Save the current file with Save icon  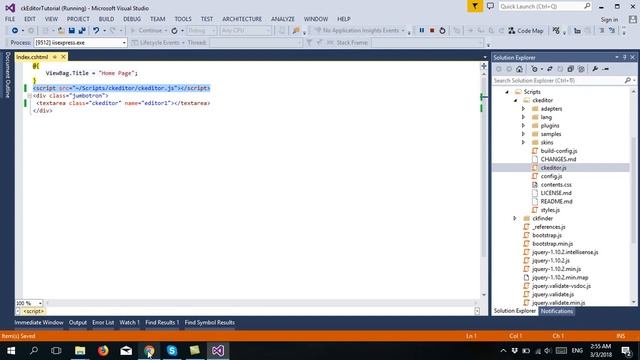point(72,31)
